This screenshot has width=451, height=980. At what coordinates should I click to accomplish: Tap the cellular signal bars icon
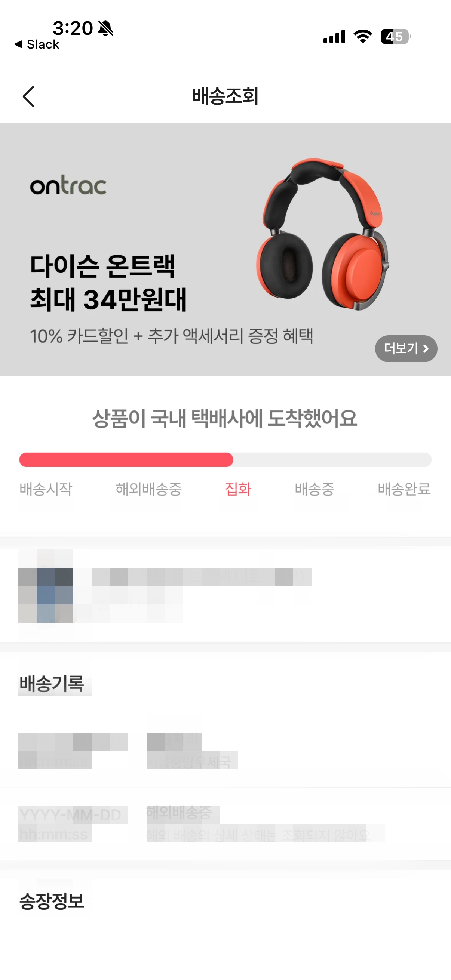(x=334, y=37)
